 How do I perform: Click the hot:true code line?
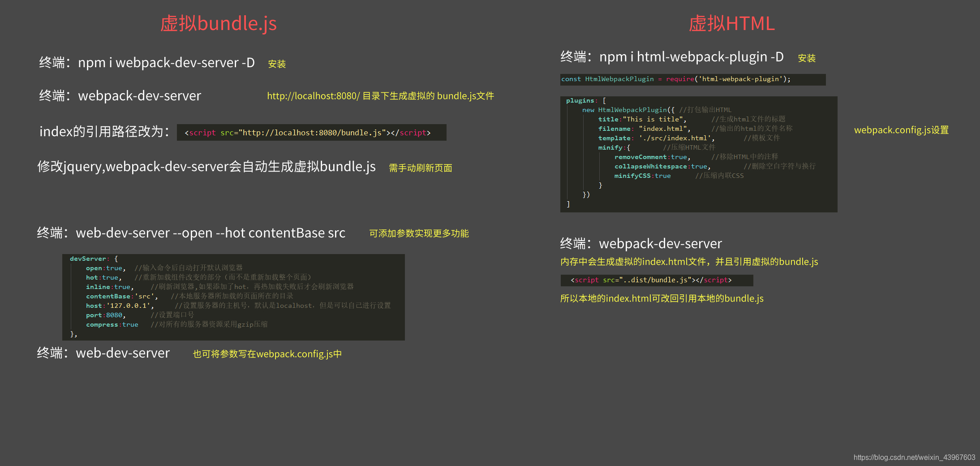point(198,277)
